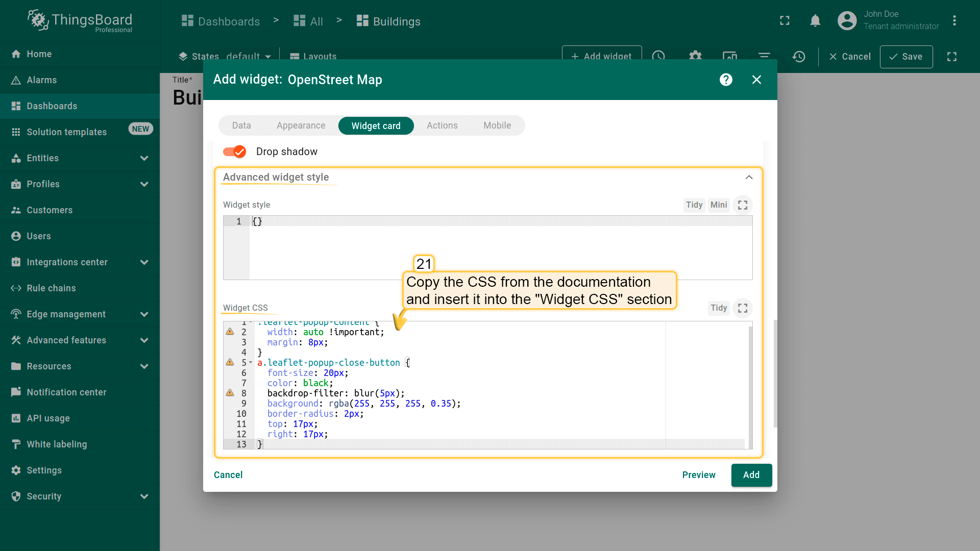Click the help question mark icon
The height and width of the screenshot is (551, 980).
(726, 80)
